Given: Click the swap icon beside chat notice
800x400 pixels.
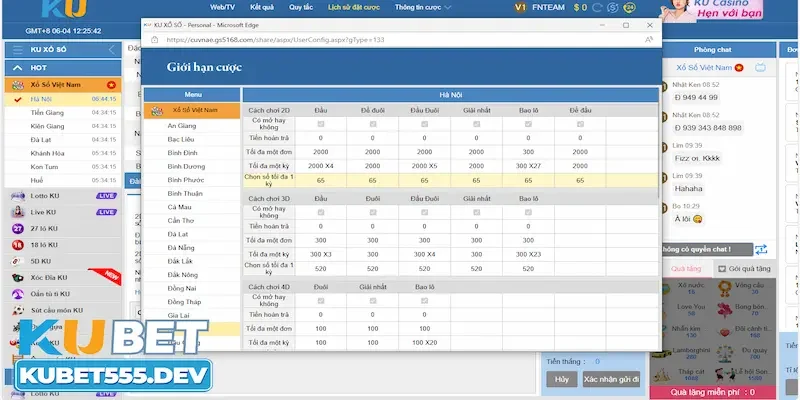Looking at the screenshot, I should click(x=761, y=248).
